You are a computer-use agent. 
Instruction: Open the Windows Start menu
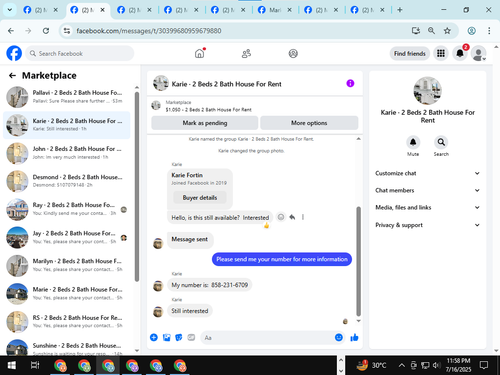[11, 365]
